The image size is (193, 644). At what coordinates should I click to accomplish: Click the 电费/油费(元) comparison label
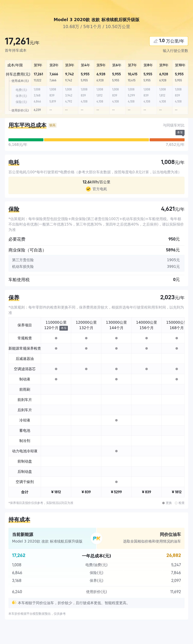point(96,565)
